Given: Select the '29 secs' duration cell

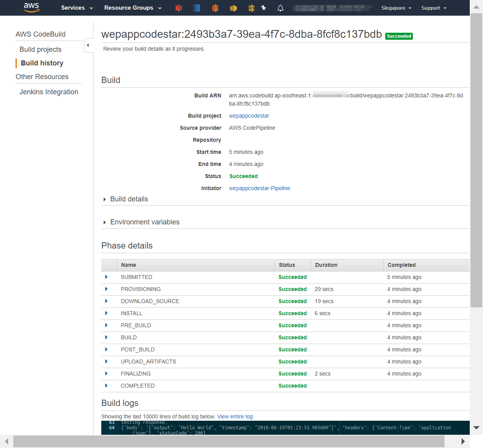Looking at the screenshot, I should click(324, 289).
